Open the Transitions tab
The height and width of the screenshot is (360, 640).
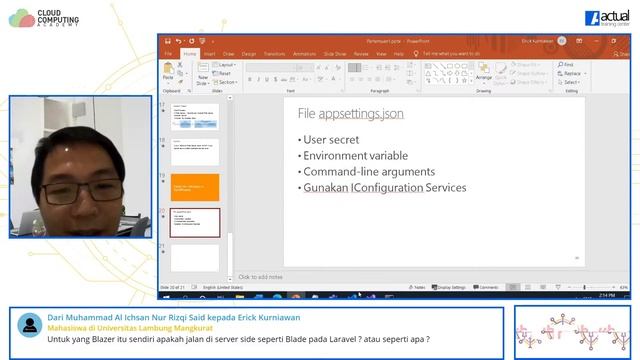(x=274, y=54)
